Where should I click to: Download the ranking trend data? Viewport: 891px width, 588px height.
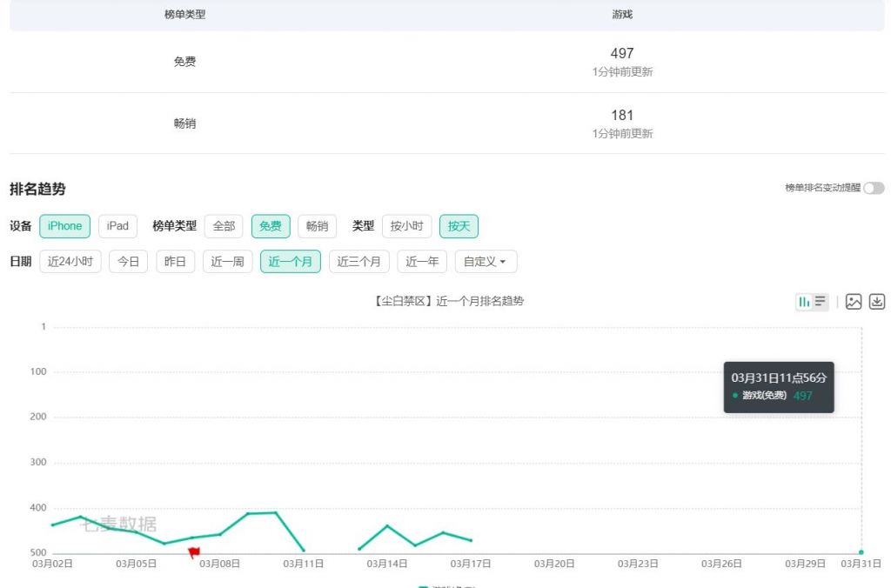point(876,301)
